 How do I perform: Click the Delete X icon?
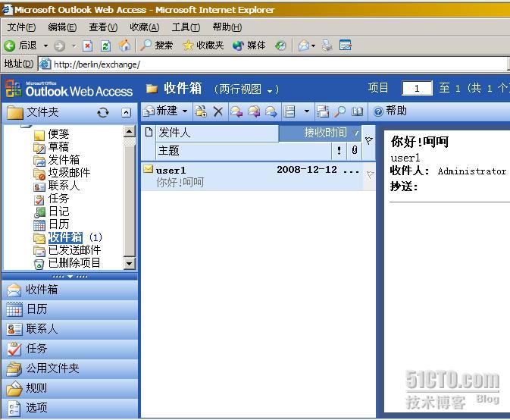pos(218,111)
